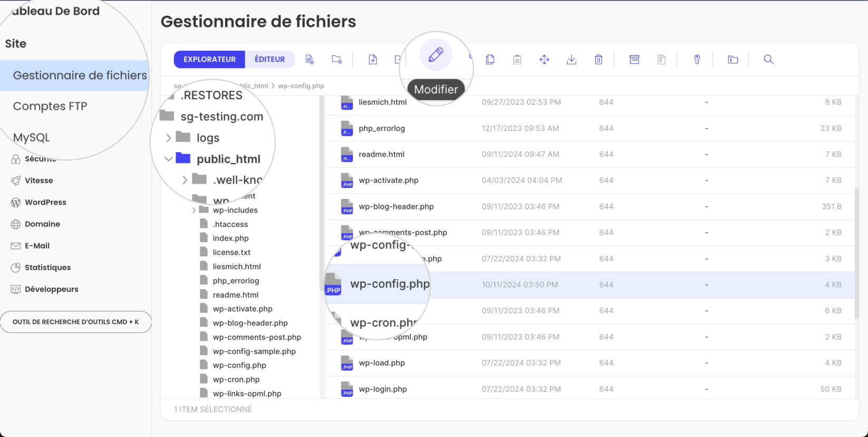Select wp-comments-post.php row in file list
The width and height of the screenshot is (868, 437).
[590, 233]
